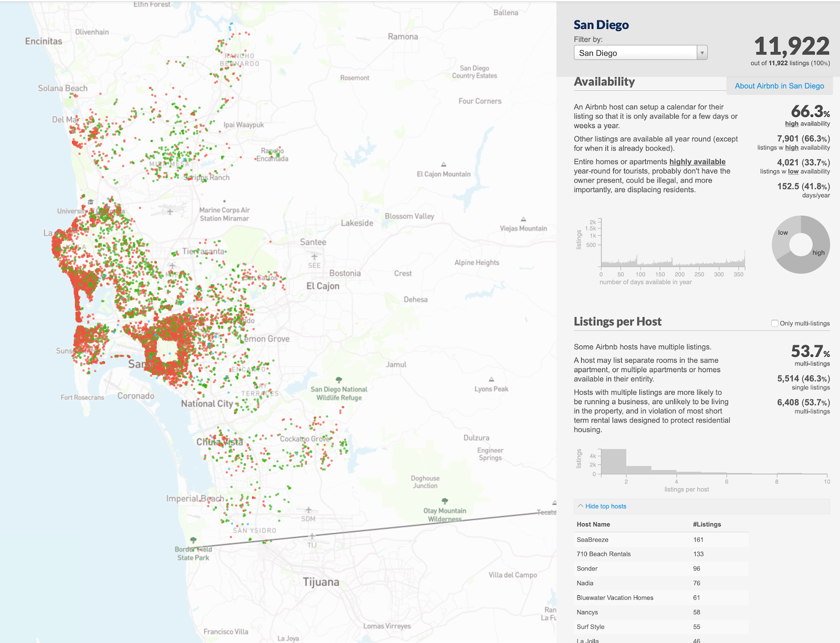Image resolution: width=840 pixels, height=643 pixels.
Task: Click the Dulzura label on the map
Action: pyautogui.click(x=476, y=438)
